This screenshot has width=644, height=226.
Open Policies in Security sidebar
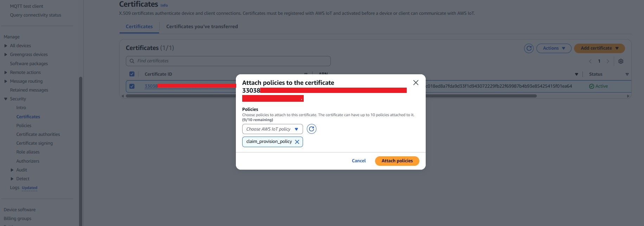24,126
